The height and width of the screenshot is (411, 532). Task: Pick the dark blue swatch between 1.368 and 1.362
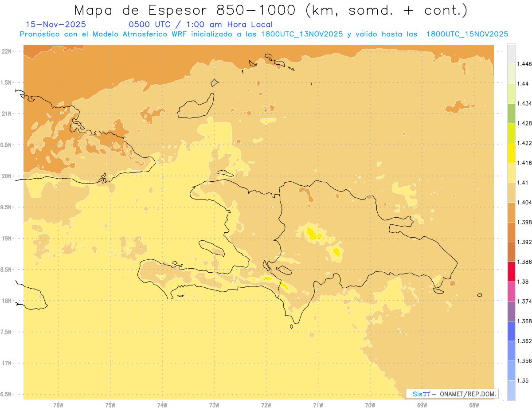[x=511, y=331]
